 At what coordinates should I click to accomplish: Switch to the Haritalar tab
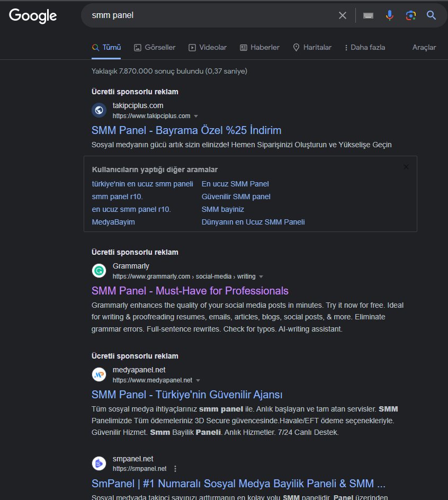pyautogui.click(x=312, y=48)
